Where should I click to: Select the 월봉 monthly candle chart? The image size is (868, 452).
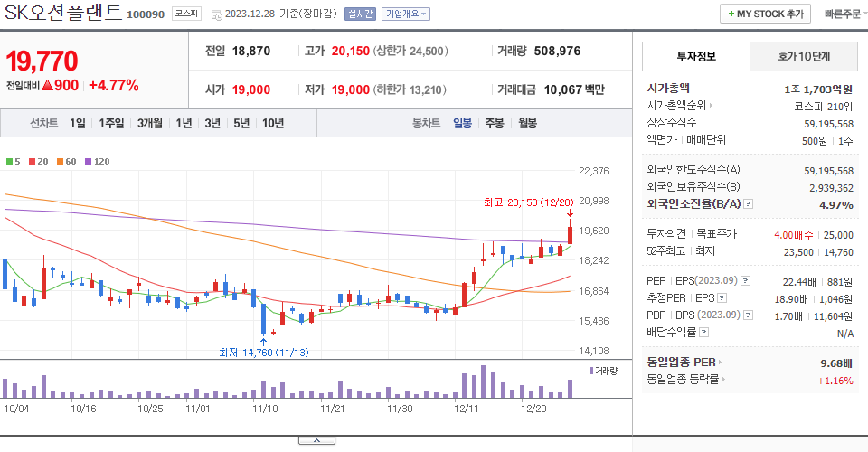527,123
